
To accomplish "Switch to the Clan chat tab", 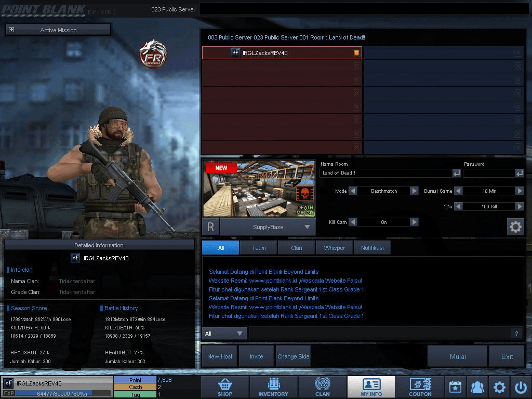I will point(296,248).
